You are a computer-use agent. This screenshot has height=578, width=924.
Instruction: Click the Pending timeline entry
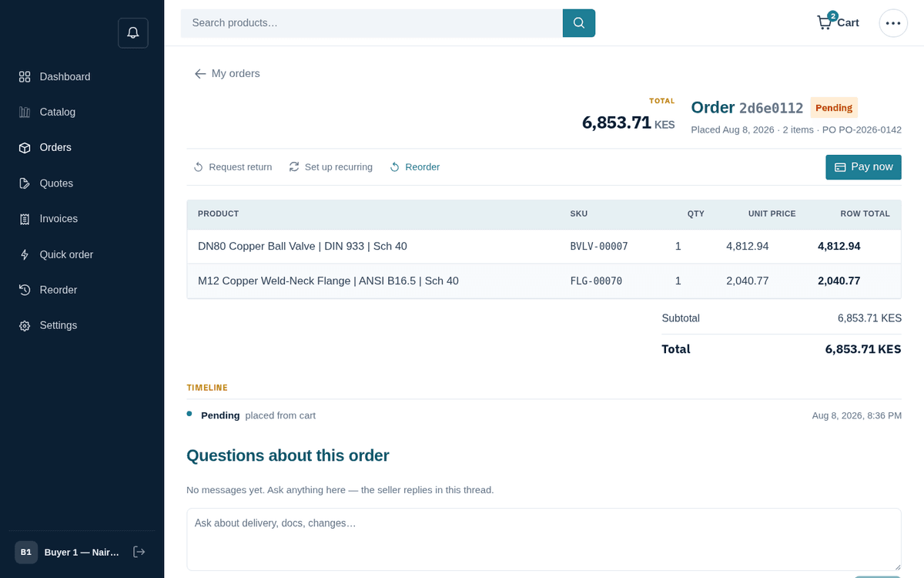coord(544,415)
